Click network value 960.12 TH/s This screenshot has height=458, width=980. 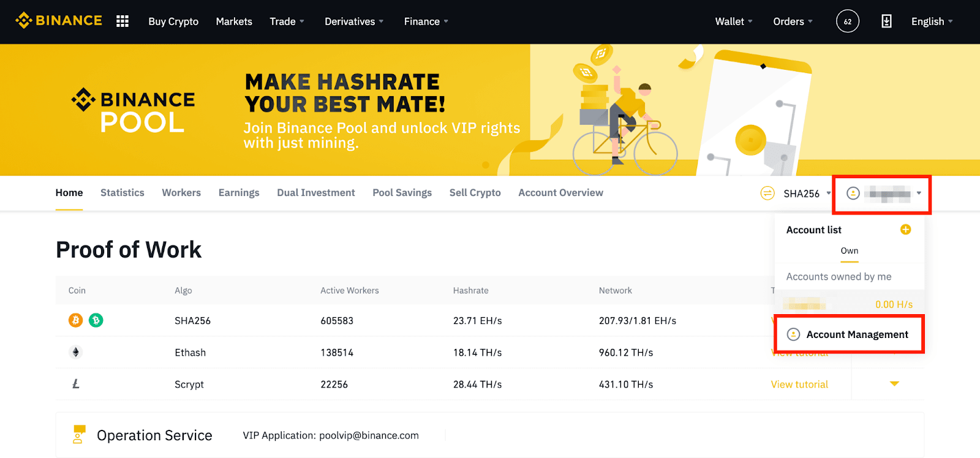click(x=626, y=353)
